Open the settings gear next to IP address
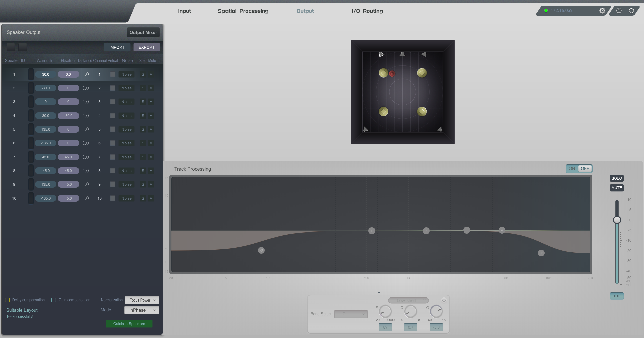 coord(602,11)
